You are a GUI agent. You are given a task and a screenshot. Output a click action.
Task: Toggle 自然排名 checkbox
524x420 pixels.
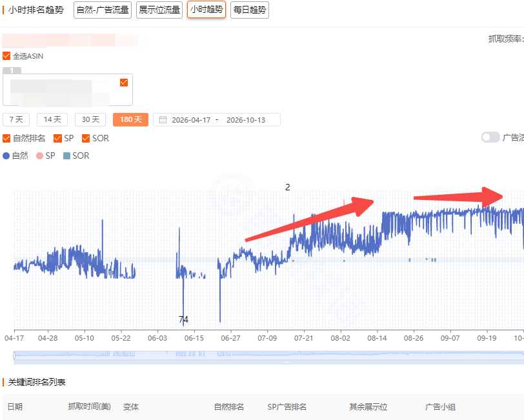6,138
